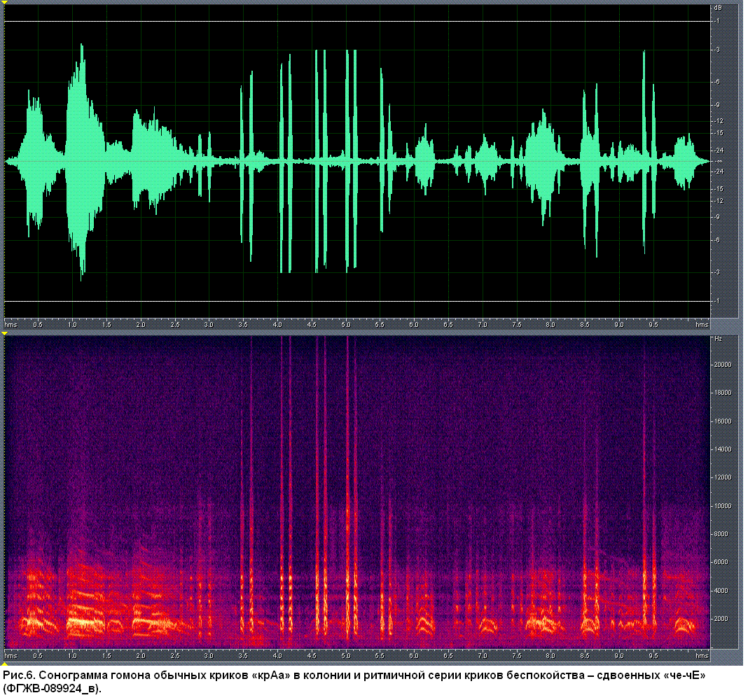Click 7.0 on the spectrogram time ruler

coord(483,656)
